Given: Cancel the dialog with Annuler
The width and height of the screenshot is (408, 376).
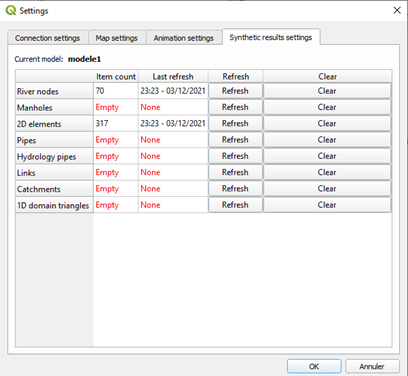Looking at the screenshot, I should (x=372, y=366).
